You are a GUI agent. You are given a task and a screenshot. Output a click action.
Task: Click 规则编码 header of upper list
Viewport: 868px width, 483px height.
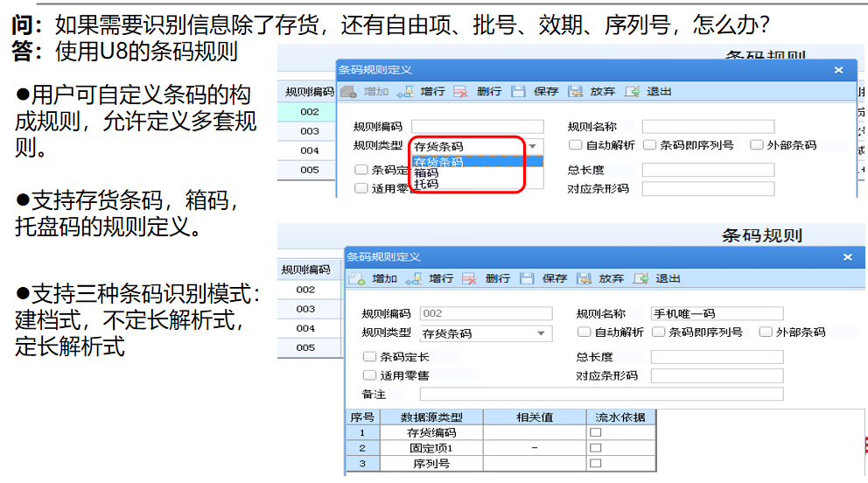click(x=307, y=92)
